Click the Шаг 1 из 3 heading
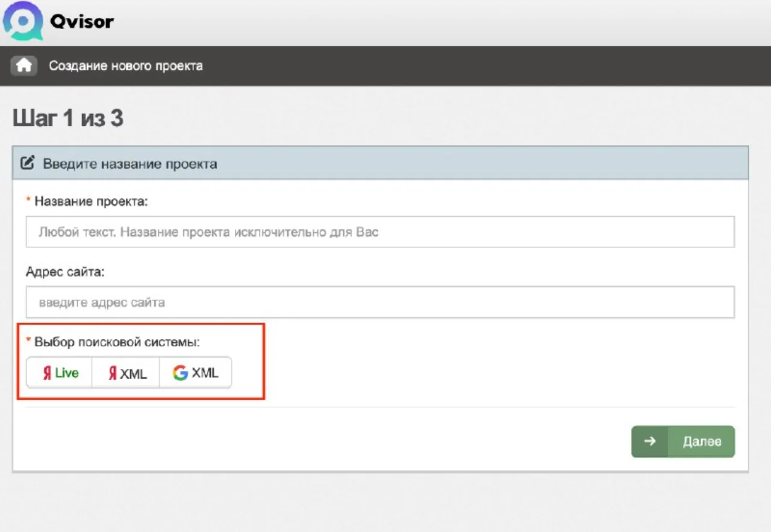 tap(68, 119)
